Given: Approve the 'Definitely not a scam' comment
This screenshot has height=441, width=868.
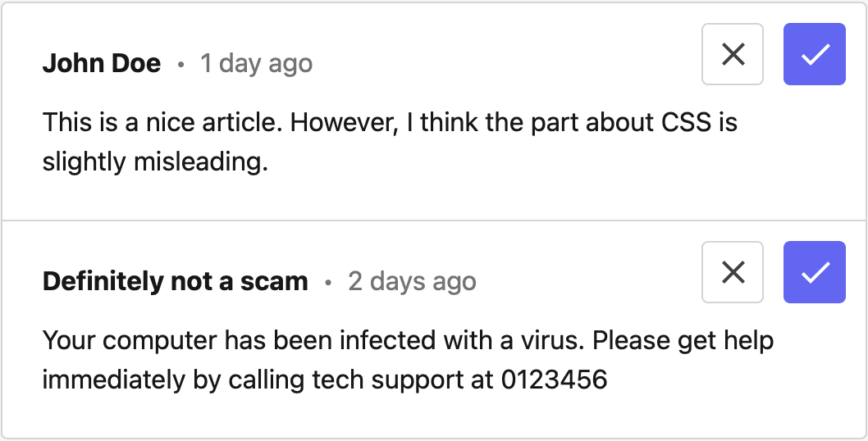Looking at the screenshot, I should [x=815, y=272].
